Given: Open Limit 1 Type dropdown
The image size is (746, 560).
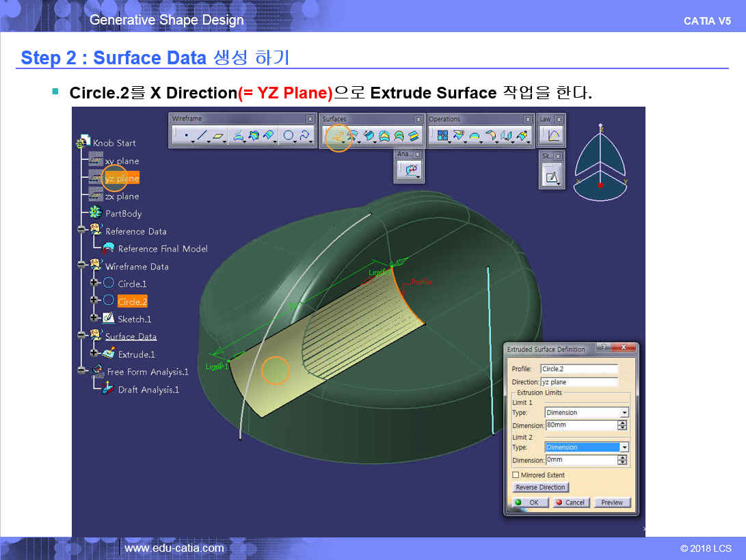Looking at the screenshot, I should point(624,412).
